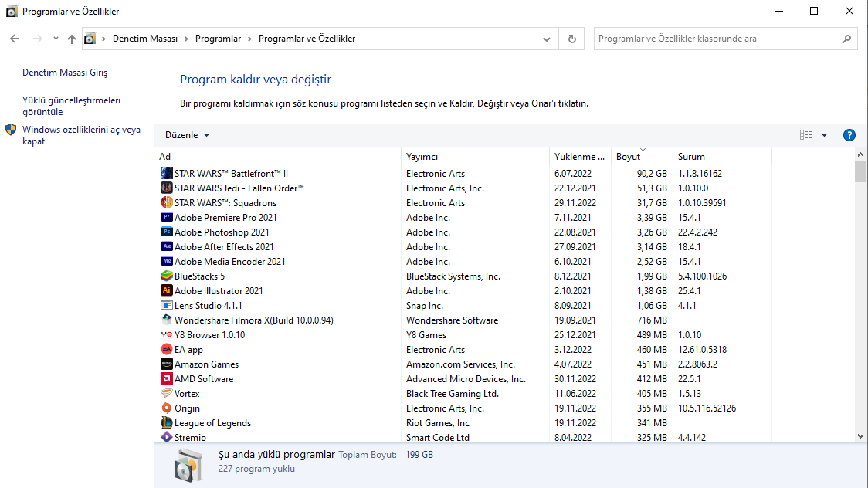Click the STAR WARS Jedi Fallen Order icon

(x=166, y=188)
